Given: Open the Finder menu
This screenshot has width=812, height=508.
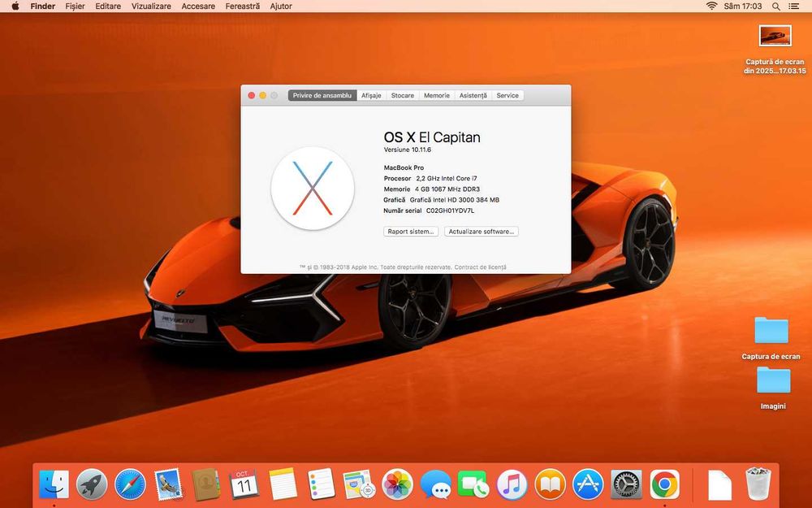Looking at the screenshot, I should 43,7.
